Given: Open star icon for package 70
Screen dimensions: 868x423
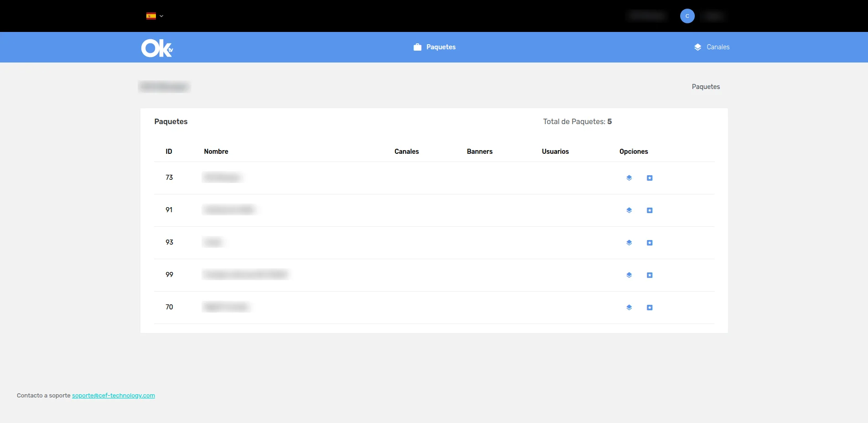Looking at the screenshot, I should click(650, 308).
